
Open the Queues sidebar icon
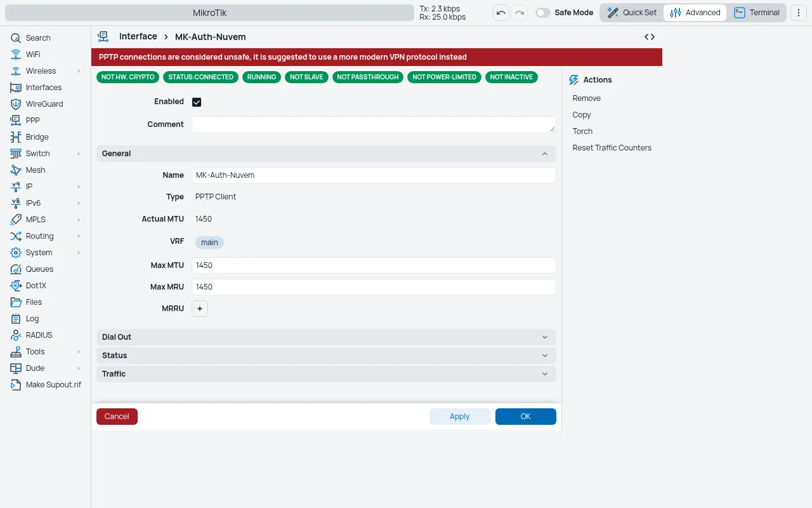16,269
